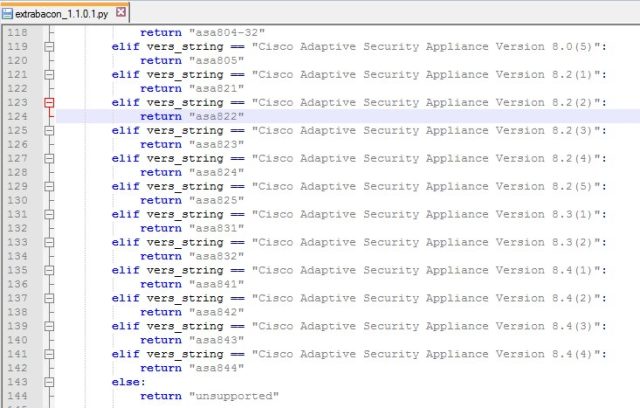The height and width of the screenshot is (408, 640).
Task: Click the return keyword on line 144
Action: (161, 396)
